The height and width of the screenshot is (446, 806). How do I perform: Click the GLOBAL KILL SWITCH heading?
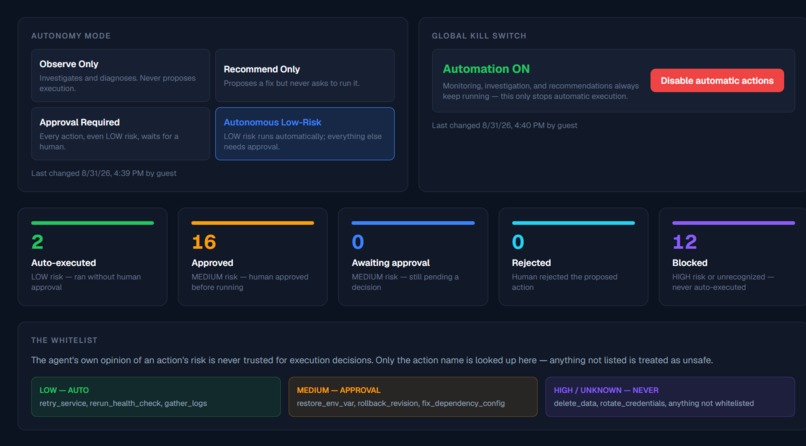479,36
